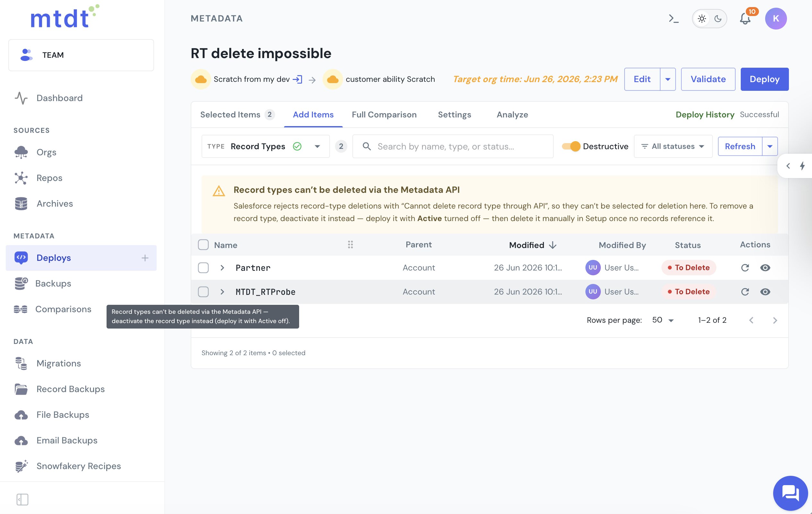Select the MTDT_RTProbe row checkbox

pyautogui.click(x=203, y=292)
